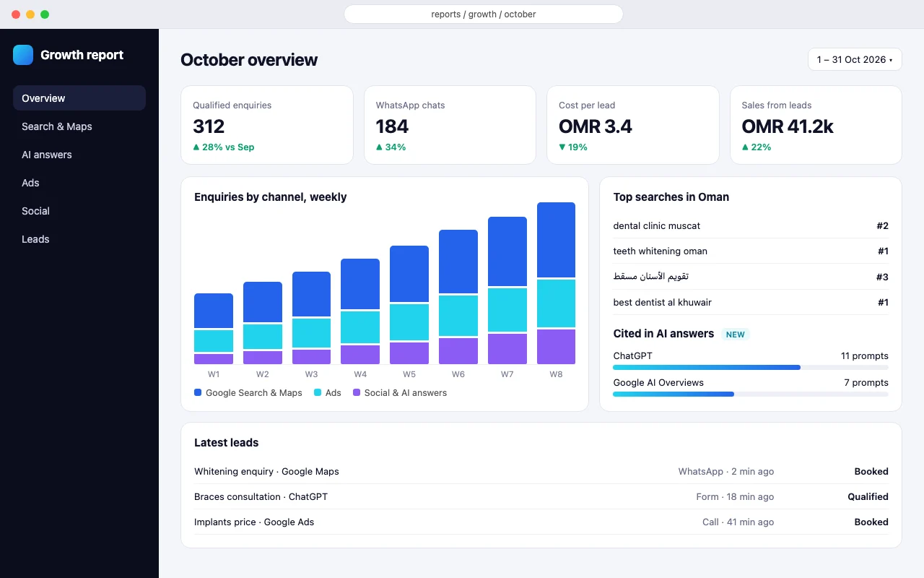Click the Latest leads heading
Image resolution: width=924 pixels, height=578 pixels.
[226, 442]
